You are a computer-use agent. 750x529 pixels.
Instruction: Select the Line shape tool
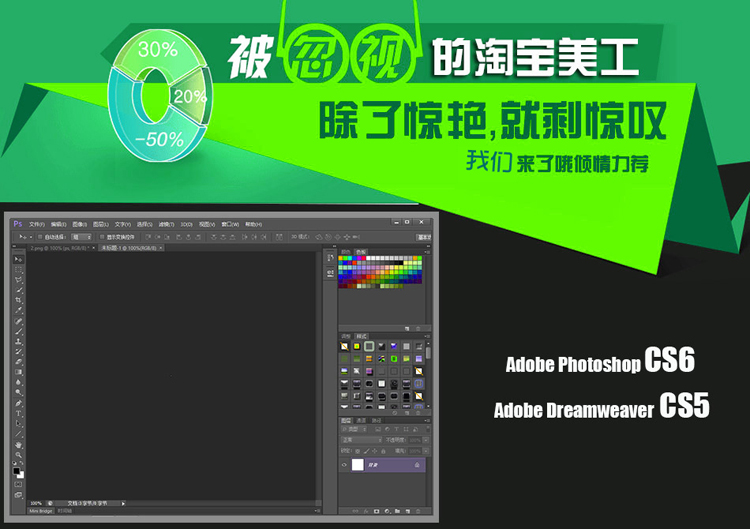(18, 434)
